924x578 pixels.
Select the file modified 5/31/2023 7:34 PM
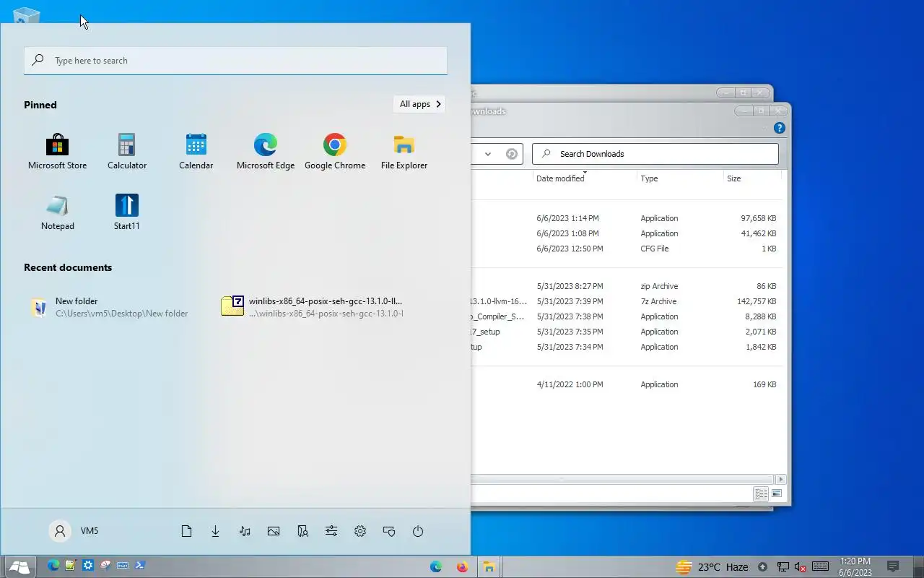(627, 347)
